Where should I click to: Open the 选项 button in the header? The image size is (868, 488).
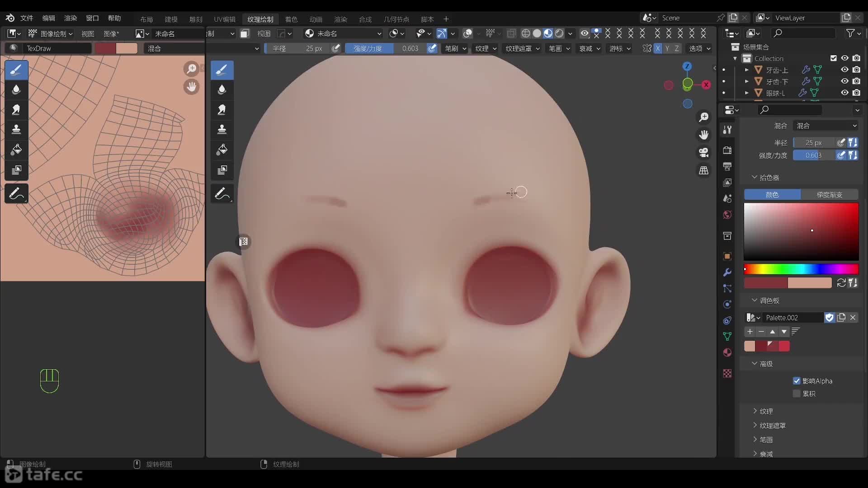(699, 48)
